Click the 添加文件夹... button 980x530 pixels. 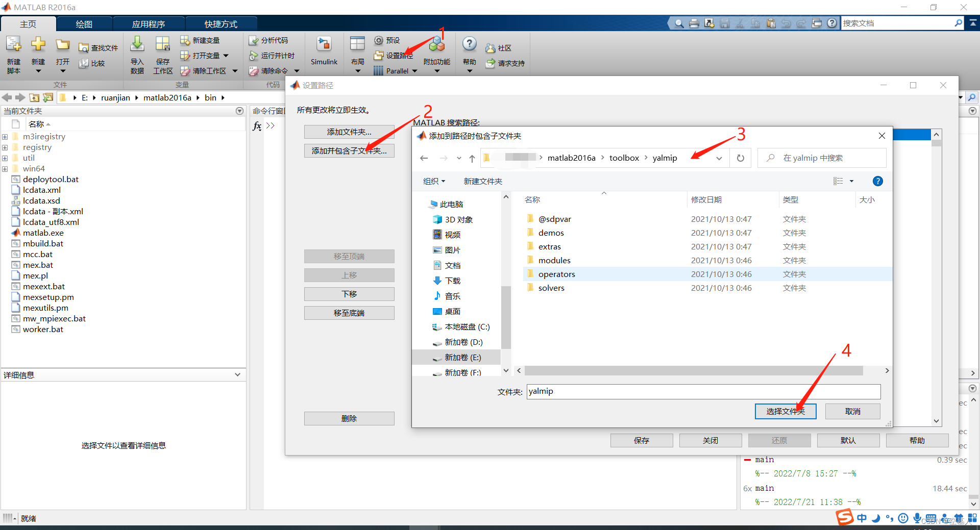click(349, 132)
